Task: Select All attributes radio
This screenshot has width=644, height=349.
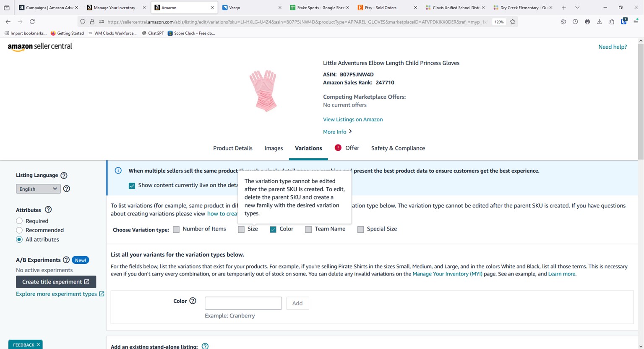Action: click(19, 239)
